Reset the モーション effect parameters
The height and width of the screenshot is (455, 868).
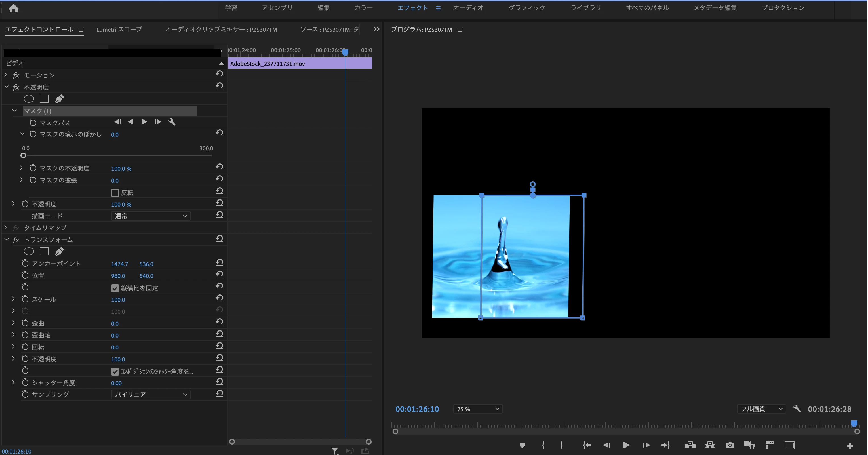[219, 74]
